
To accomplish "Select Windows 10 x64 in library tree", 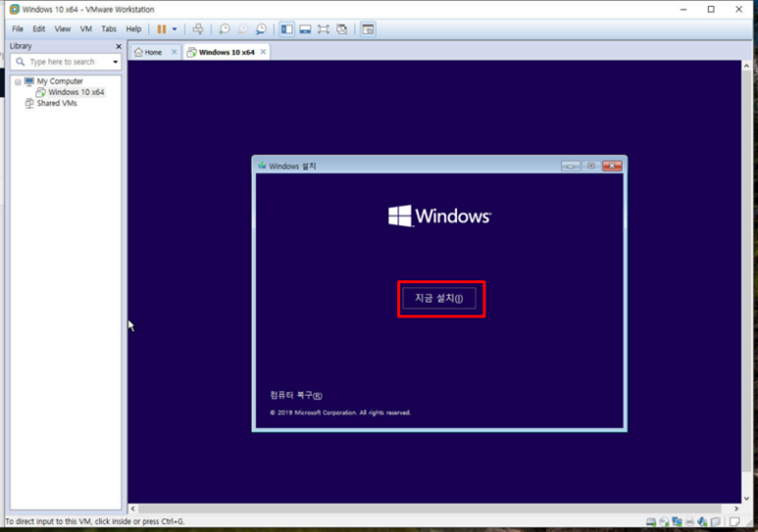I will (76, 92).
